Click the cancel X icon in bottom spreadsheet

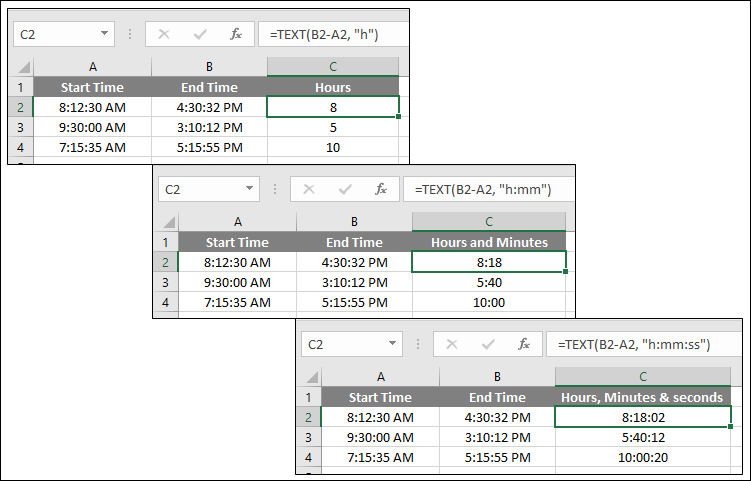coord(452,344)
